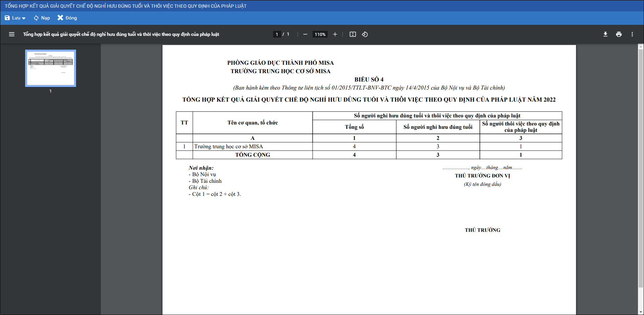Click the 110% zoom level field
Screen dimensions: 644x315
320,34
